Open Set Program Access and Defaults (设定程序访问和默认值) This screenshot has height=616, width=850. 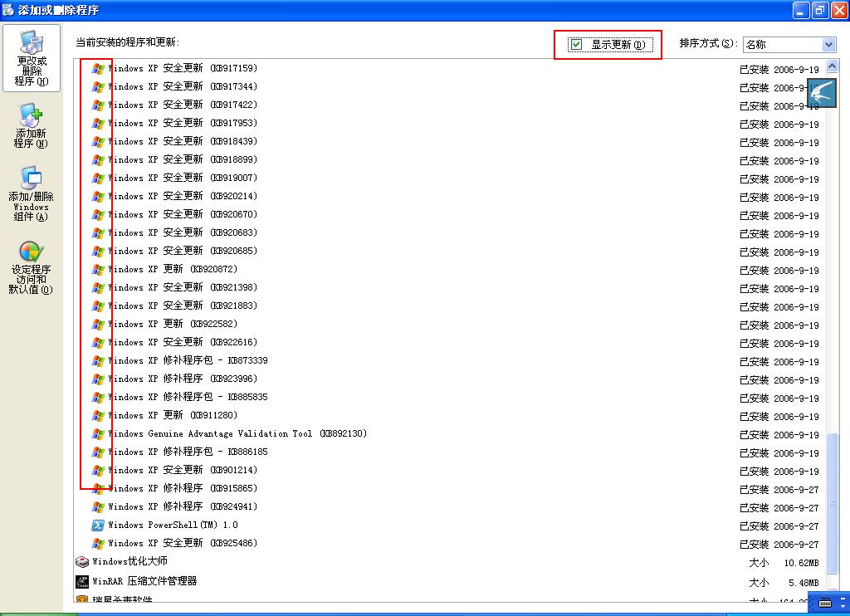(31, 268)
